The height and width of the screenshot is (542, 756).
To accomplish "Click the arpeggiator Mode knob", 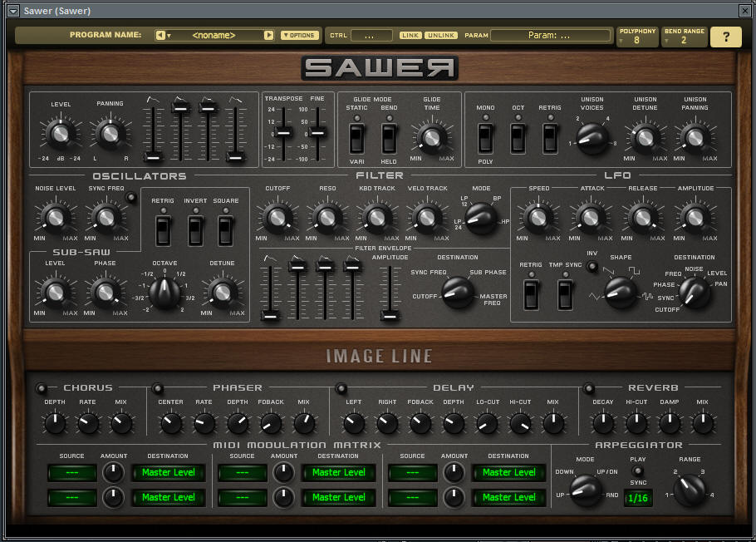I will coord(586,489).
